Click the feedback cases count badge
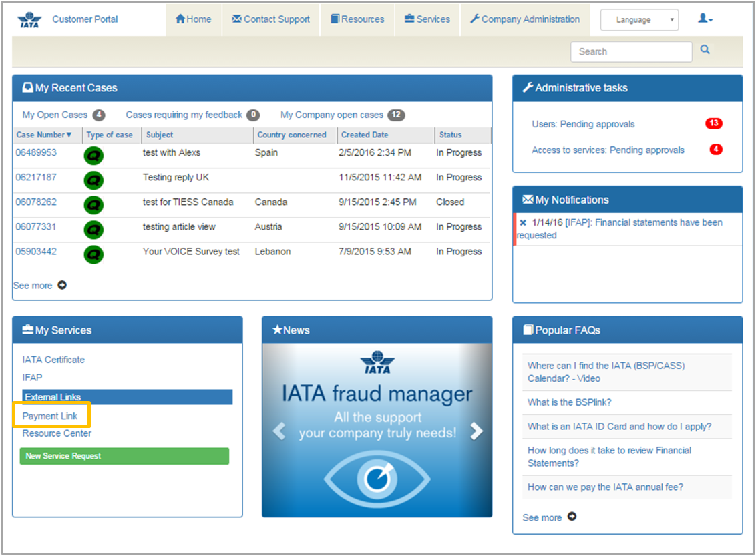 coord(253,115)
